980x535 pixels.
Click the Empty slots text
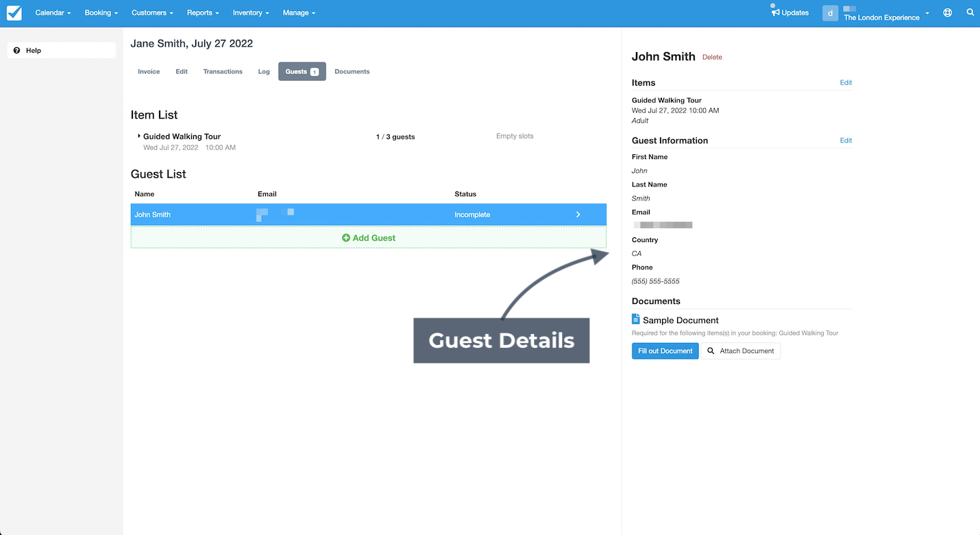pos(515,136)
